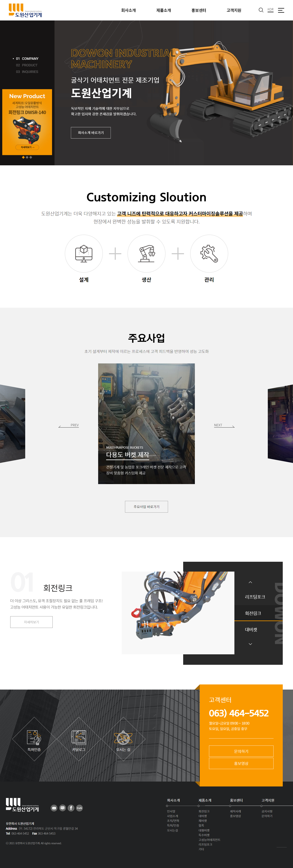Click footer column heading 홍보센터
The width and height of the screenshot is (293, 868).
(236, 800)
